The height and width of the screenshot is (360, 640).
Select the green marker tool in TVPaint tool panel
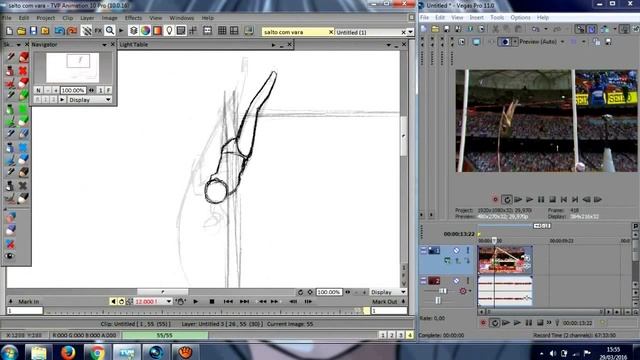point(24,95)
